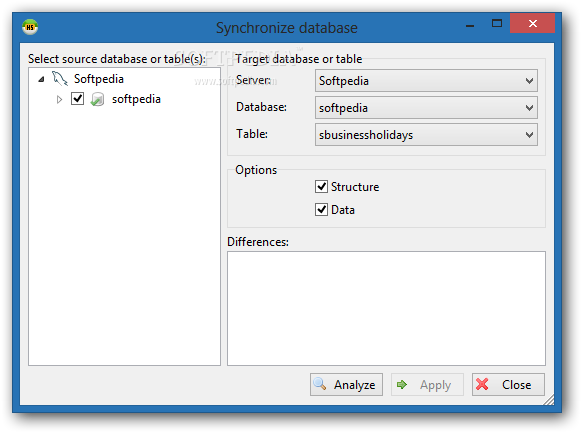The height and width of the screenshot is (433, 582).
Task: Toggle the Data option checkbox
Action: (321, 210)
